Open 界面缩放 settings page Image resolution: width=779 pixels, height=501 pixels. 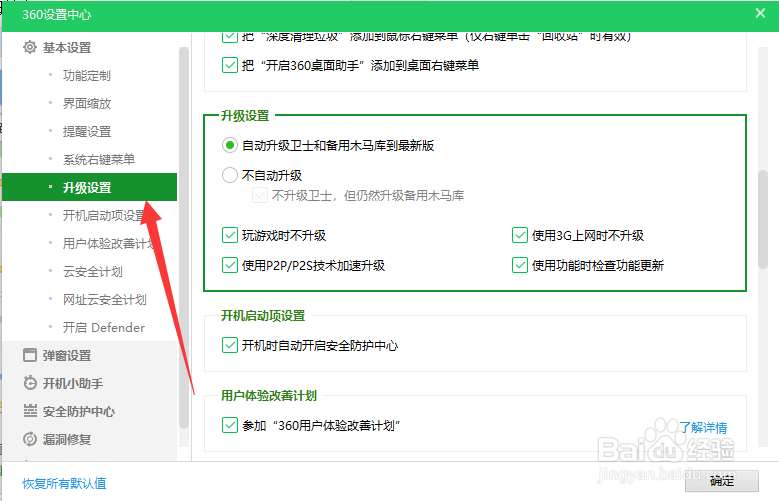point(86,103)
